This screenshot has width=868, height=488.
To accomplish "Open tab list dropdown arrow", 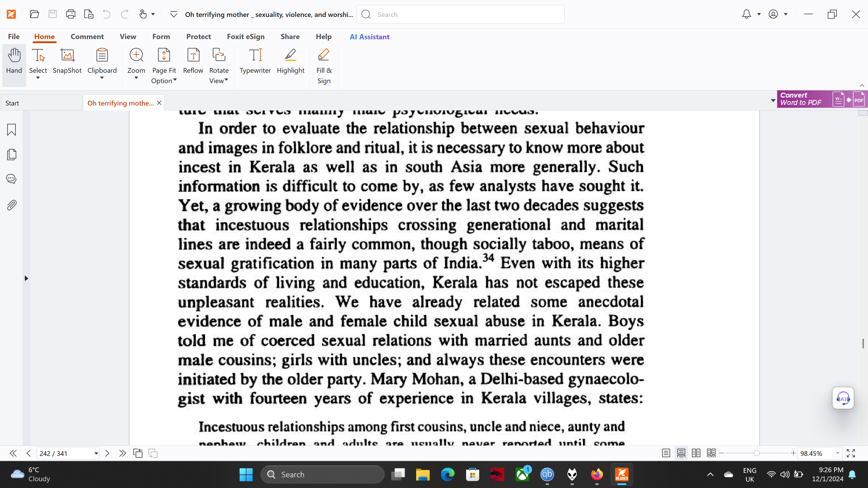I will [773, 100].
